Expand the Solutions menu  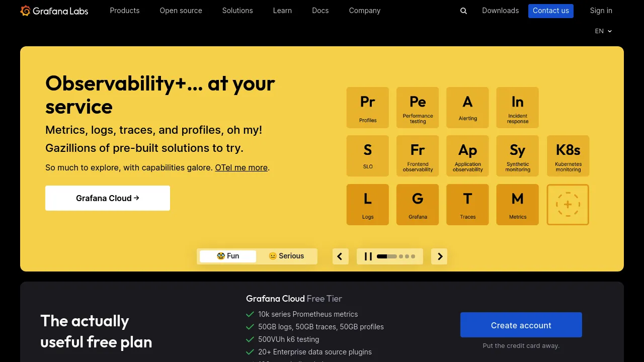pyautogui.click(x=237, y=11)
